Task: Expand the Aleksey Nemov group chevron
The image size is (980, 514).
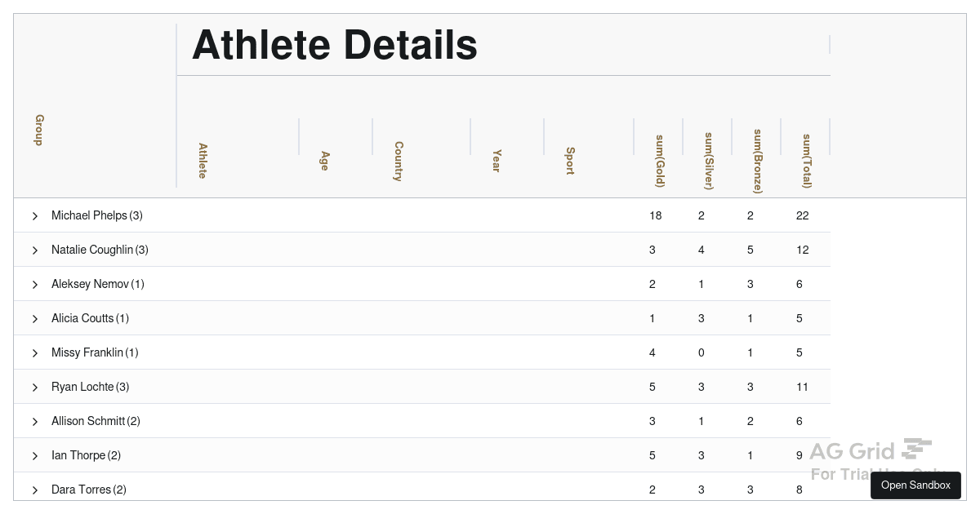Action: (x=35, y=285)
